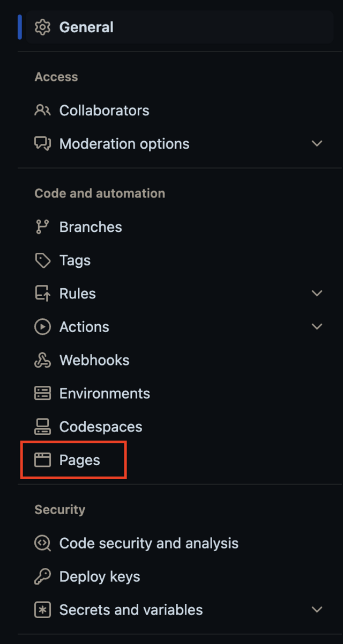Expand the Moderation options section
343x644 pixels.
click(x=317, y=143)
